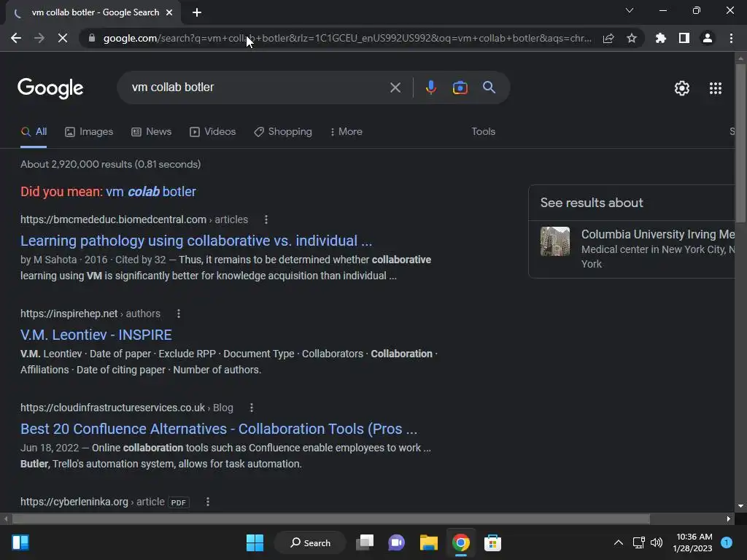
Task: Switch to the Videos tab
Action: coord(212,131)
